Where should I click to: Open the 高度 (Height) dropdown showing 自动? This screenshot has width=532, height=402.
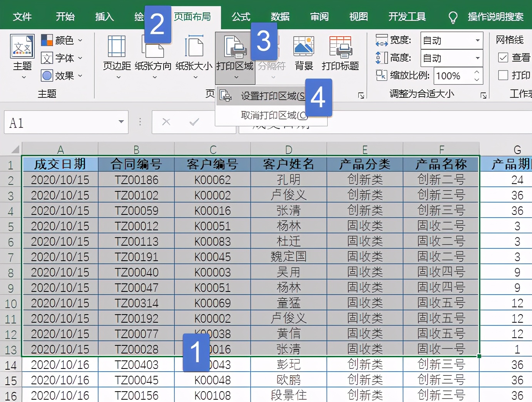[x=477, y=58]
